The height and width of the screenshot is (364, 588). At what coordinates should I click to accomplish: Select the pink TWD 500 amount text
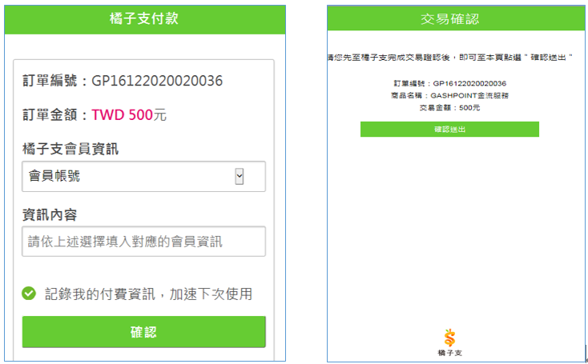pyautogui.click(x=123, y=115)
